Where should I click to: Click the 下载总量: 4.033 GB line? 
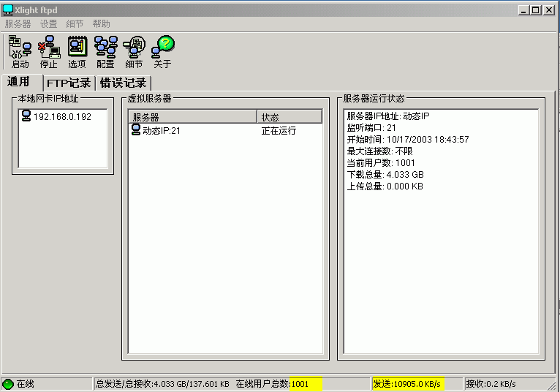385,174
